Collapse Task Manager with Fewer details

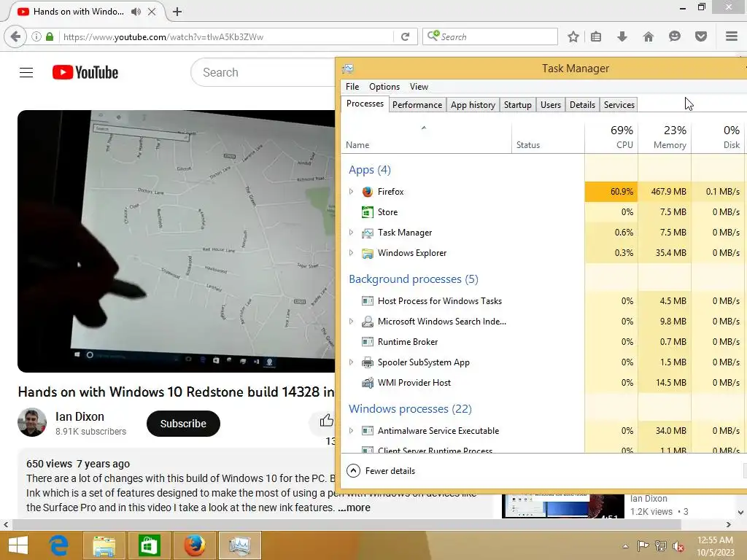coord(381,471)
